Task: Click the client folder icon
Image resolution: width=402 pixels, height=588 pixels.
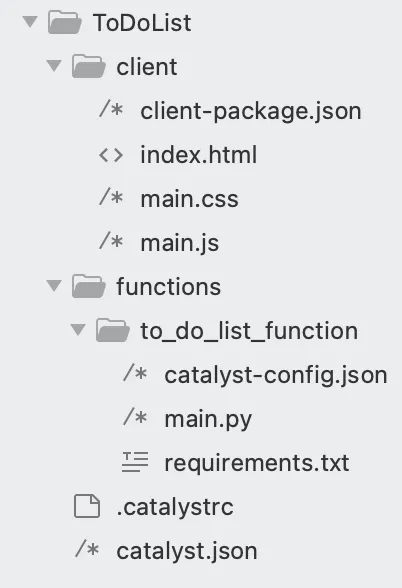Action: [x=88, y=66]
